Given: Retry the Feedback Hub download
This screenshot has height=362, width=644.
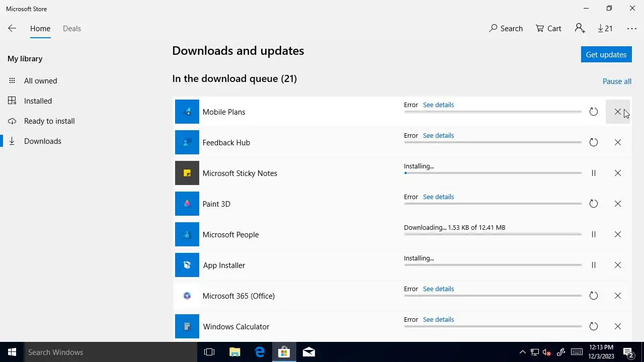Looking at the screenshot, I should point(594,142).
